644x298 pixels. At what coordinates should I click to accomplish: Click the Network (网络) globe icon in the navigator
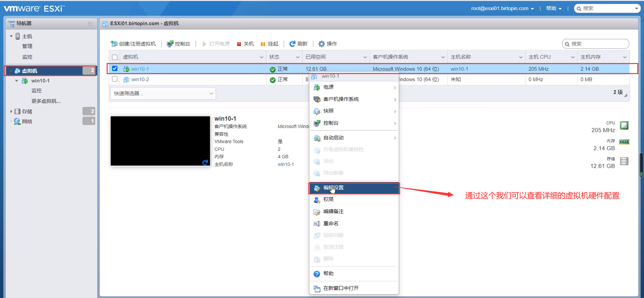17,121
